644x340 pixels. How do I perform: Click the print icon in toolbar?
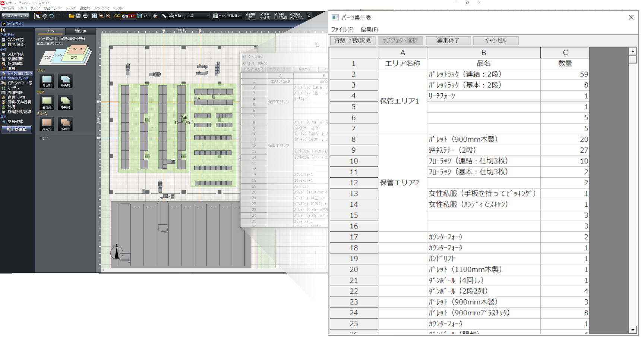(85, 16)
